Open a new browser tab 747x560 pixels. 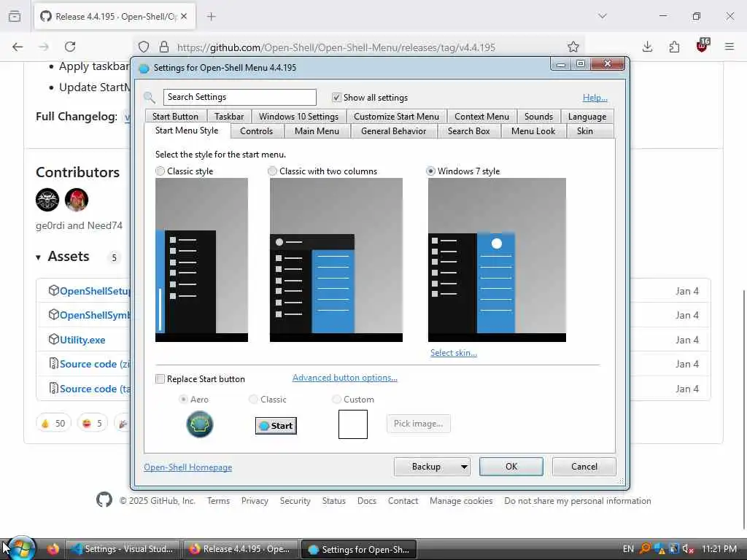click(x=211, y=17)
